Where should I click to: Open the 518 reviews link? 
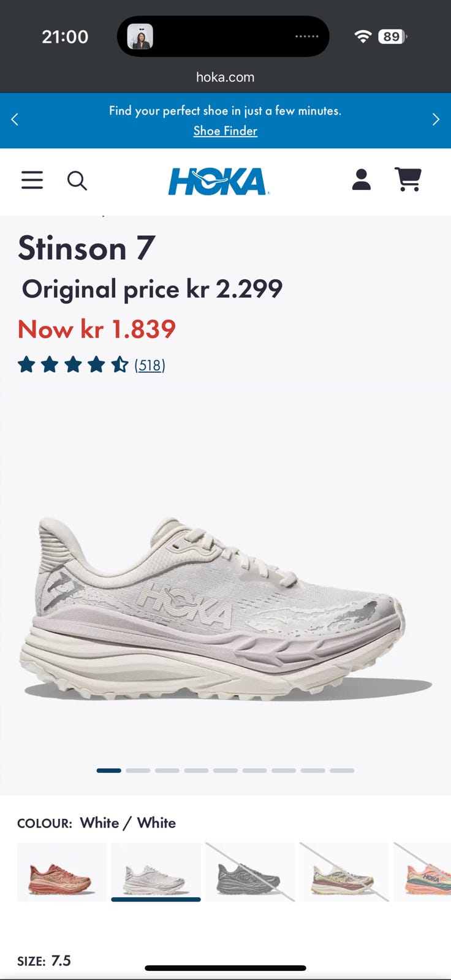150,365
